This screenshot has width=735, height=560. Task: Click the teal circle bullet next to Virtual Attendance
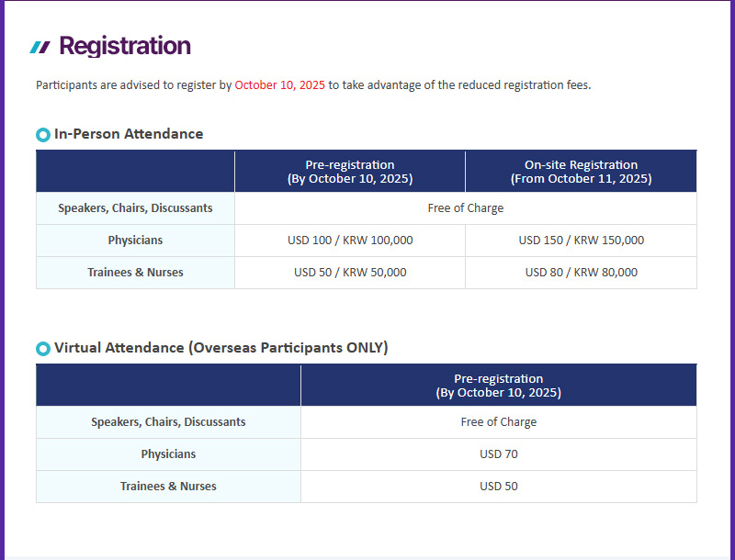click(x=43, y=348)
